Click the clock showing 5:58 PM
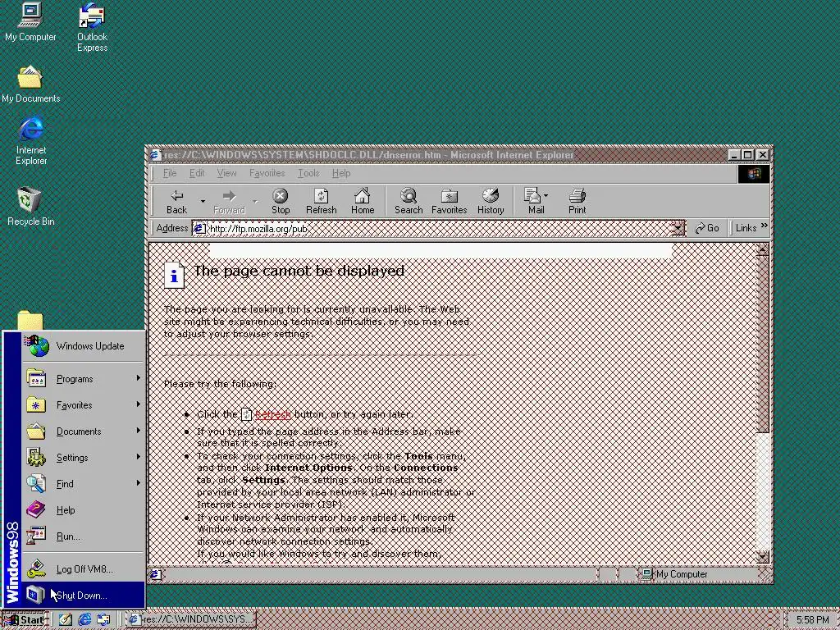The image size is (840, 630). pos(812,620)
